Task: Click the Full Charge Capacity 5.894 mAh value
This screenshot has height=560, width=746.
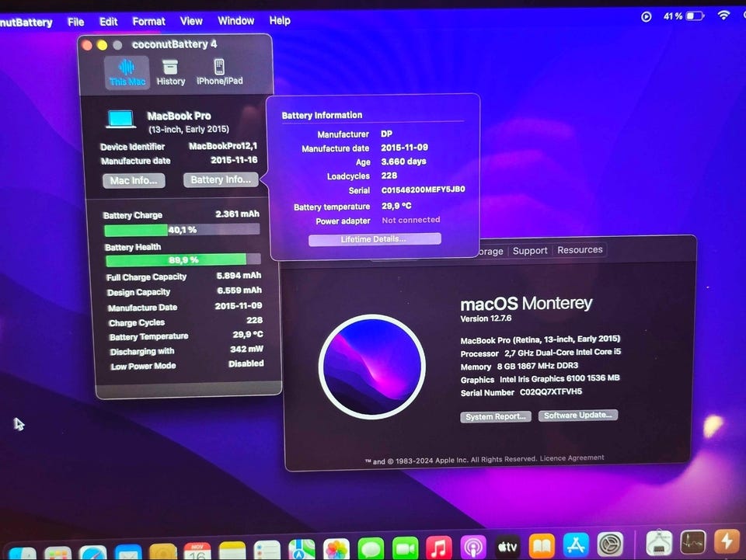Action: (239, 276)
